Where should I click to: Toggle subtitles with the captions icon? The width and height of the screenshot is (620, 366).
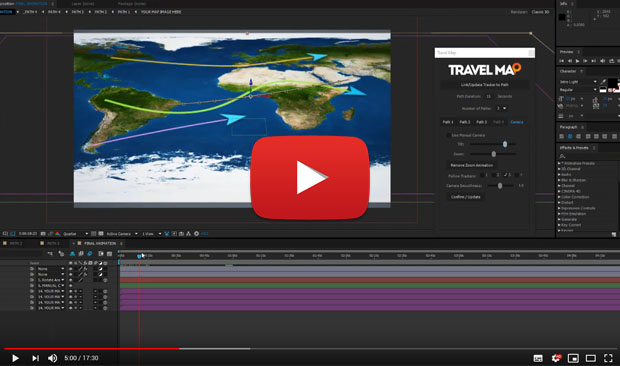(538, 358)
